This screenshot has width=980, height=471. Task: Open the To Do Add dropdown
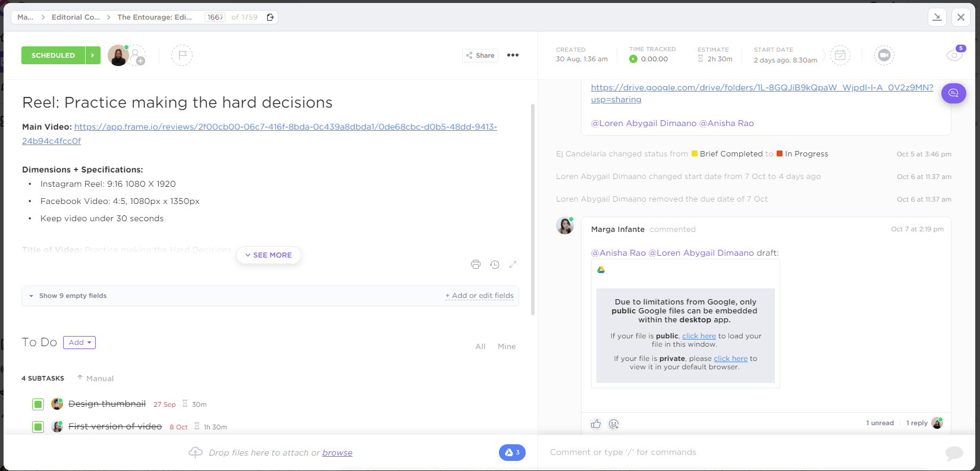coord(79,343)
